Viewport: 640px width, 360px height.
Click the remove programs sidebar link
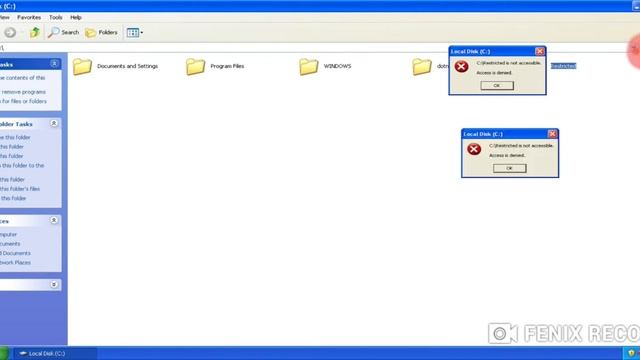coord(23,92)
